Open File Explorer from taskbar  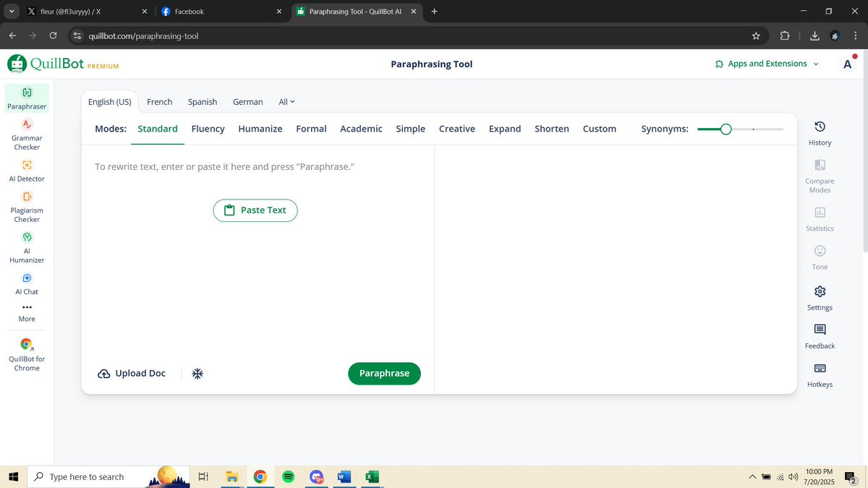tap(231, 476)
